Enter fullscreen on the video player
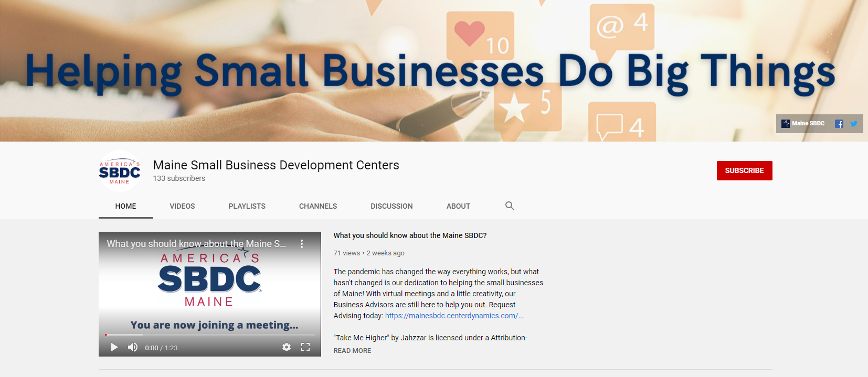This screenshot has height=377, width=868. [x=305, y=347]
